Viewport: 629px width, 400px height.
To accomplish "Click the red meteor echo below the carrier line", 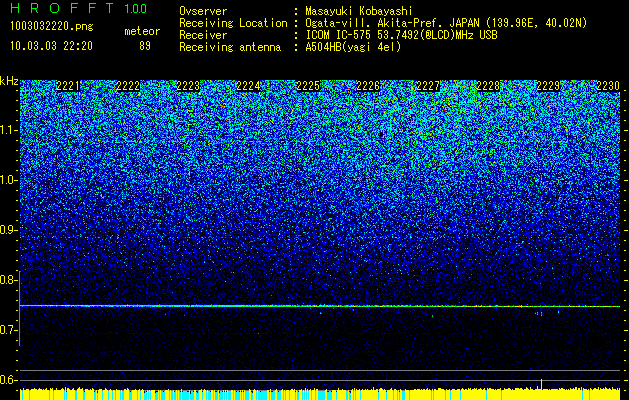I will [541, 313].
